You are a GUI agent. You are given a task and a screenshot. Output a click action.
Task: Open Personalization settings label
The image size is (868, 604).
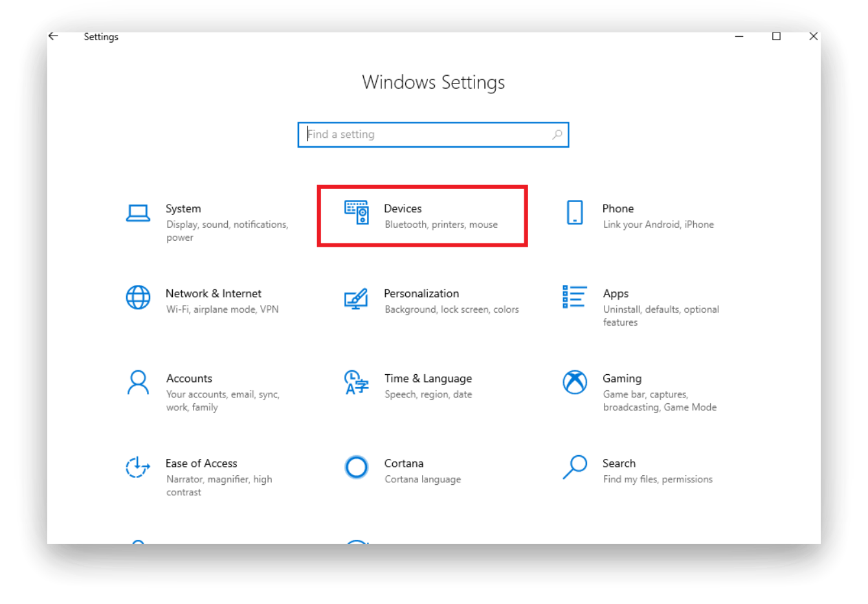pyautogui.click(x=421, y=293)
